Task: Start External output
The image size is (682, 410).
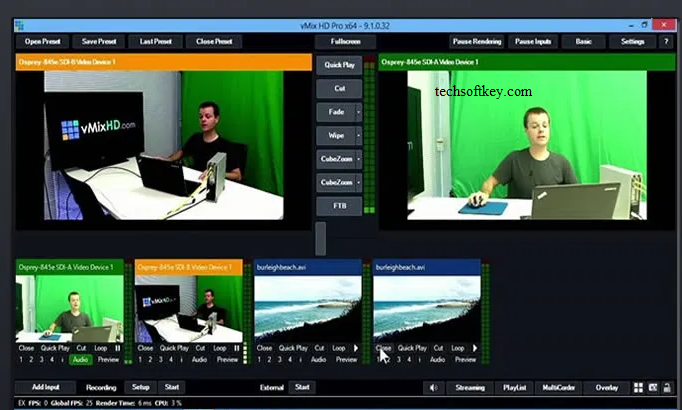Action: [302, 387]
